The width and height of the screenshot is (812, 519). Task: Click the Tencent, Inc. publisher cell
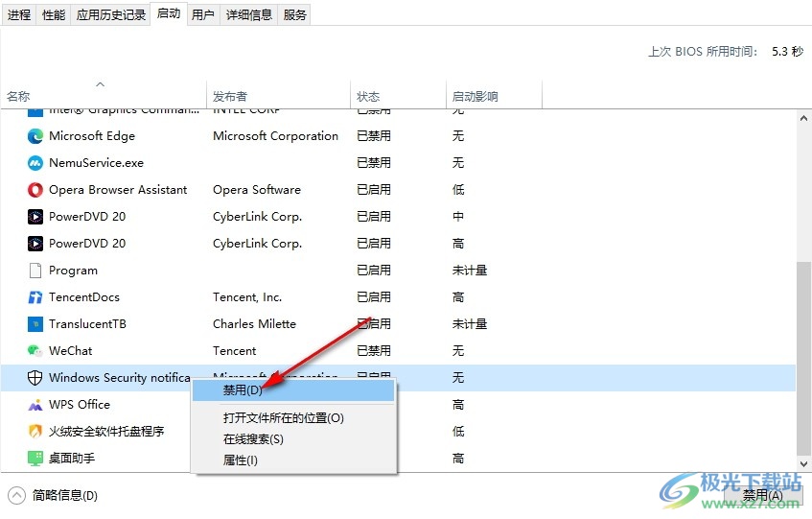click(x=247, y=297)
